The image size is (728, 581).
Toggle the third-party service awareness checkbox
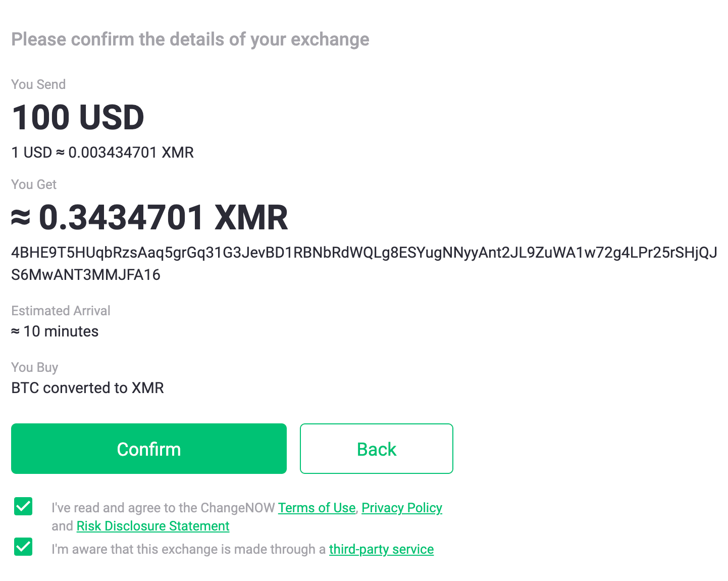tap(23, 547)
